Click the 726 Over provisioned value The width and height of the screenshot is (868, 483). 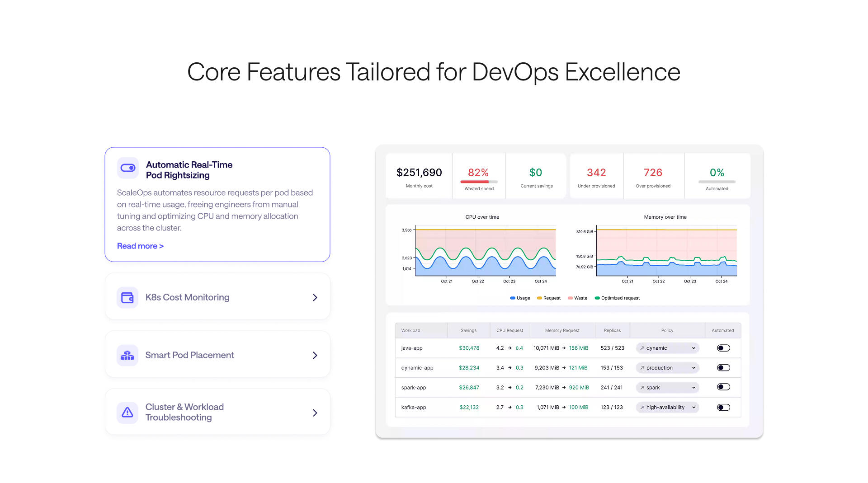pos(653,173)
